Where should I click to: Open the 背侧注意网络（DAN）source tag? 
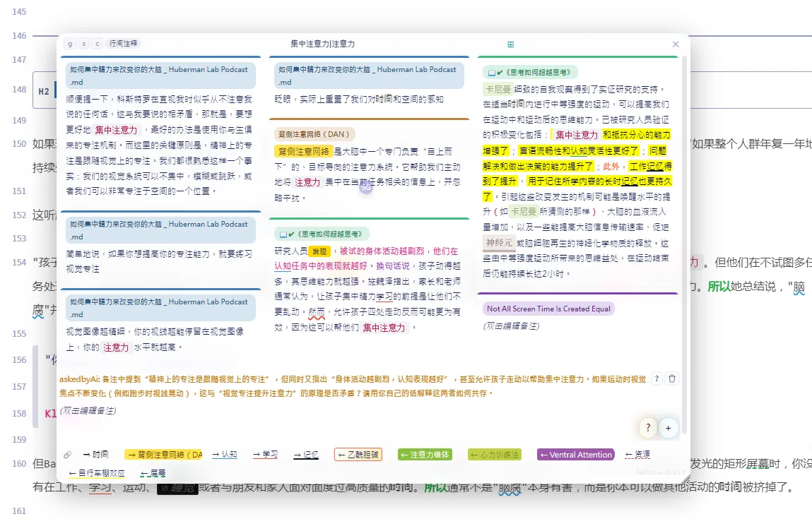tap(314, 134)
